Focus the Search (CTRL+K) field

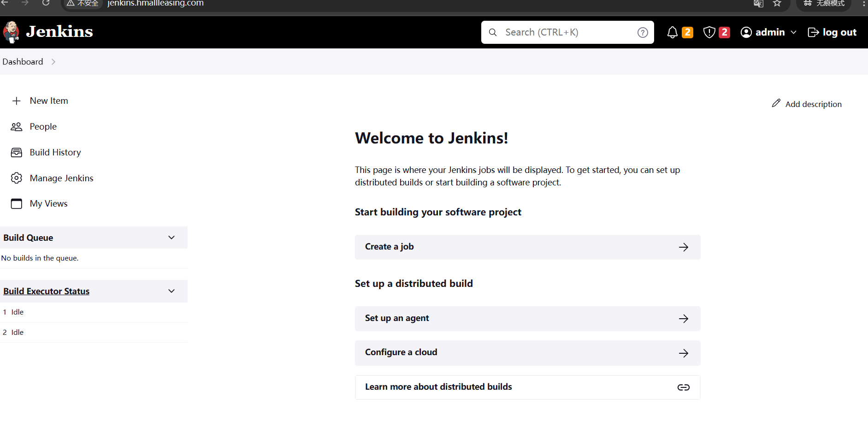567,32
